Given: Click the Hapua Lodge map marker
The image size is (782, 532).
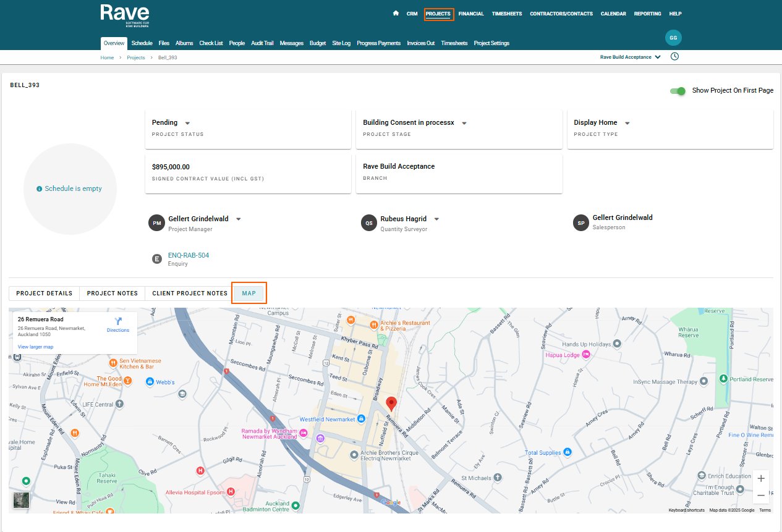Looking at the screenshot, I should point(586,354).
